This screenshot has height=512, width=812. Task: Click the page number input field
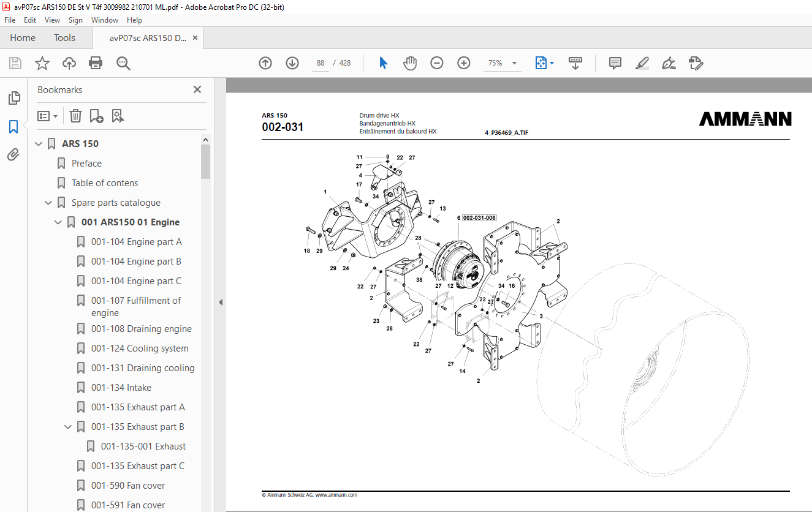320,63
